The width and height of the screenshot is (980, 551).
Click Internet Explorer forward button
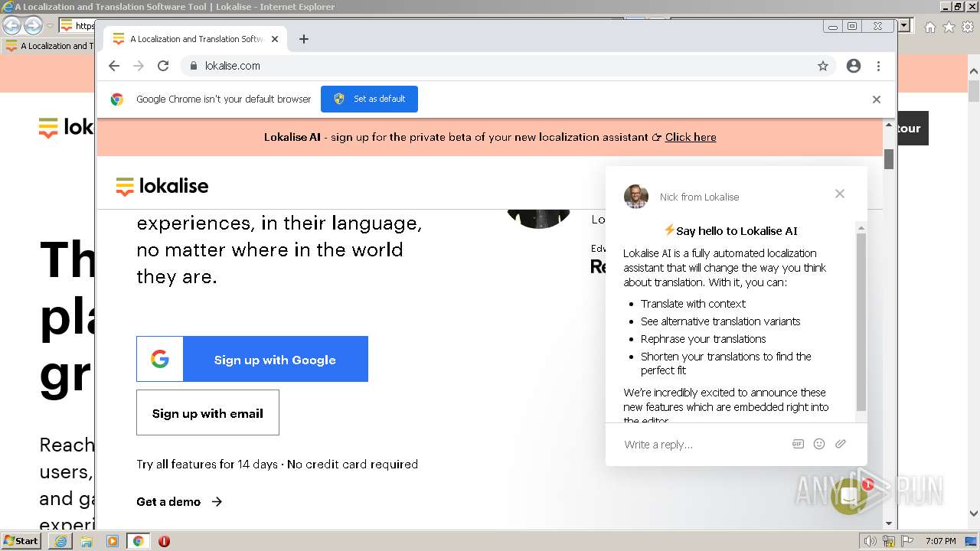click(x=33, y=25)
